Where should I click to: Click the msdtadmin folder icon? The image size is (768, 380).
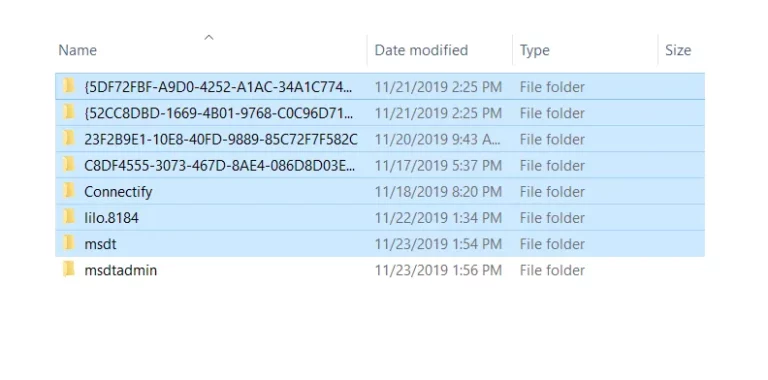[x=69, y=270]
